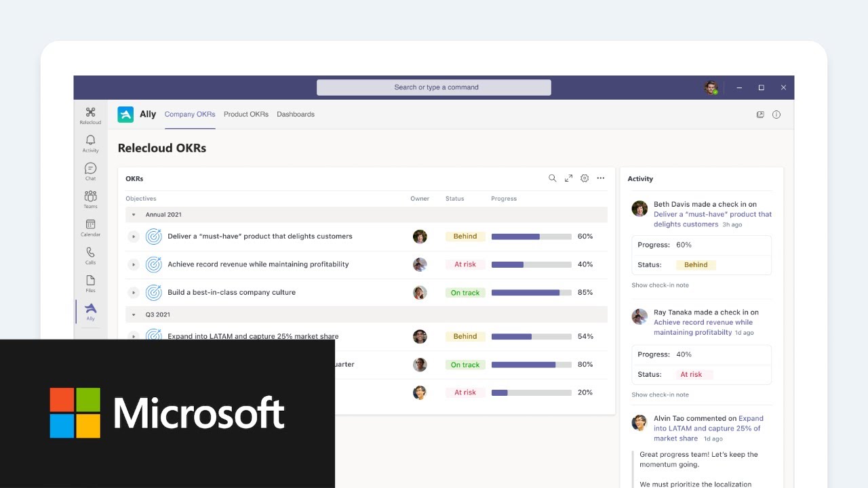Open Relecloud app in left sidebar

point(90,115)
